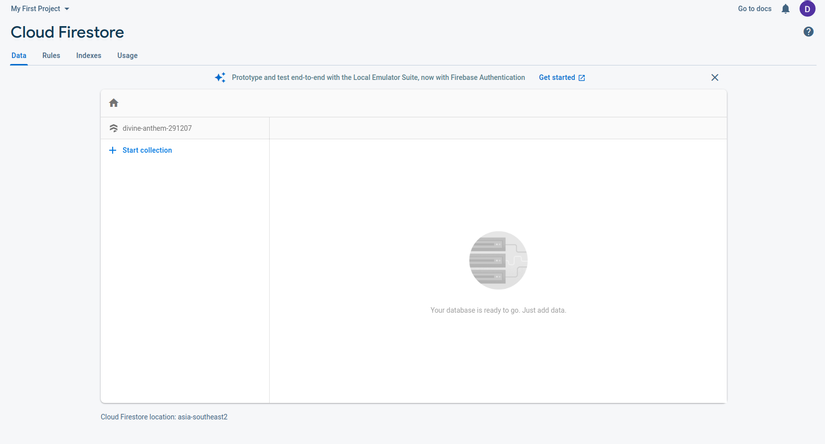Click the sparkle icon in emulator banner
825x444 pixels.
(220, 77)
